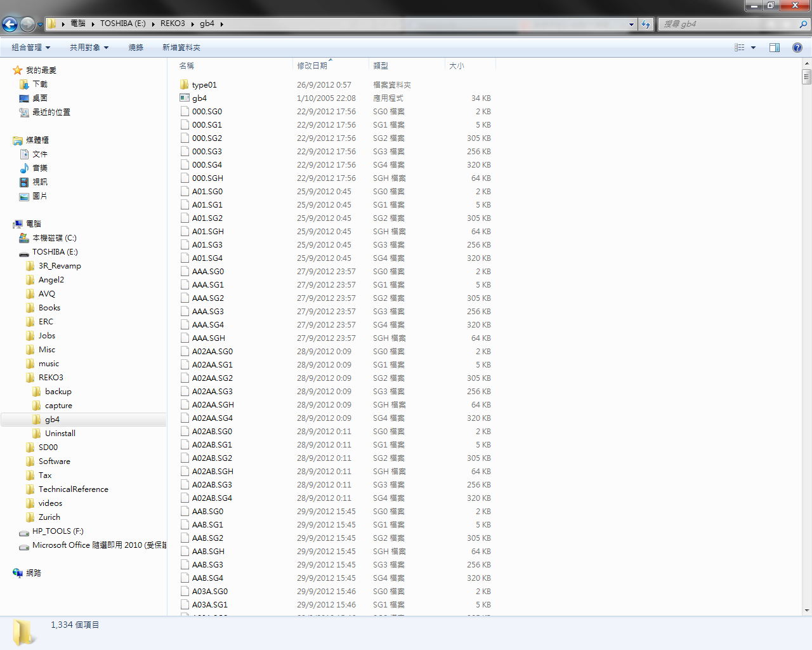812x650 pixels.
Task: Open the gb4 application file
Action: (x=199, y=98)
